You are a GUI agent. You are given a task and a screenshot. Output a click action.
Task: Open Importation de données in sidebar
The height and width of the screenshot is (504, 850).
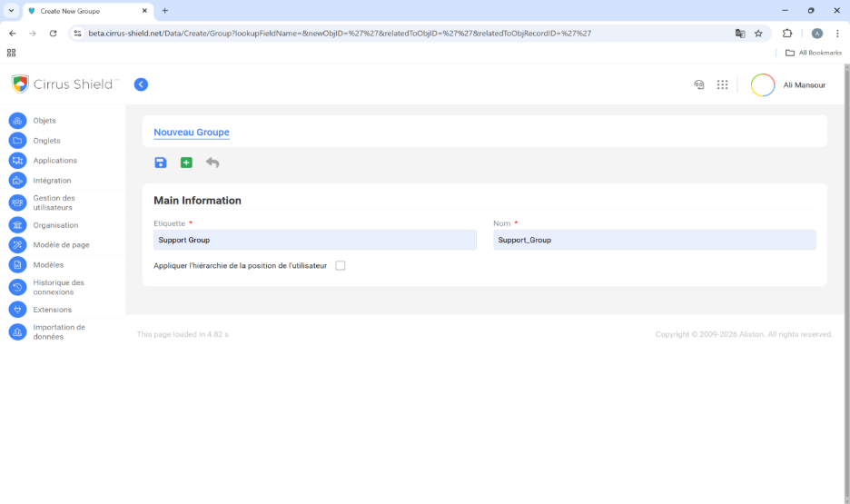pos(59,331)
